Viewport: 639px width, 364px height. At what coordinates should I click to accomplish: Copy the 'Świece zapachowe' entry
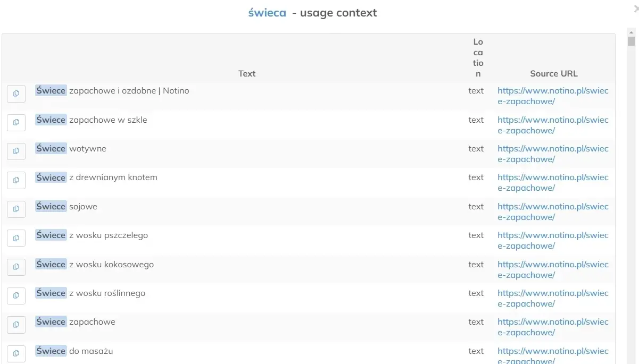(x=16, y=325)
